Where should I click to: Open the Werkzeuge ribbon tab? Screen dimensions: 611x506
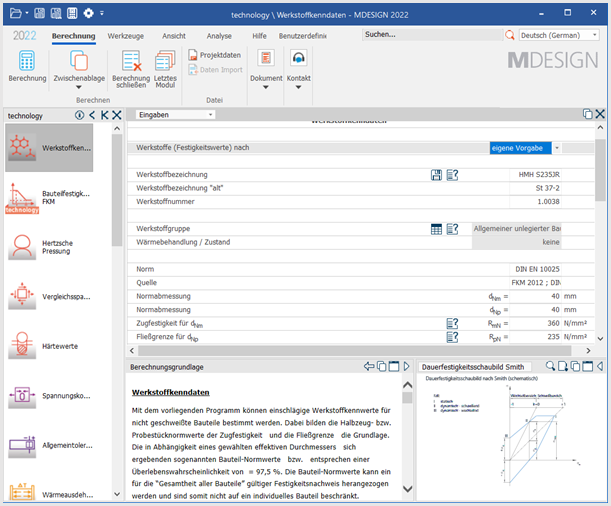click(125, 36)
